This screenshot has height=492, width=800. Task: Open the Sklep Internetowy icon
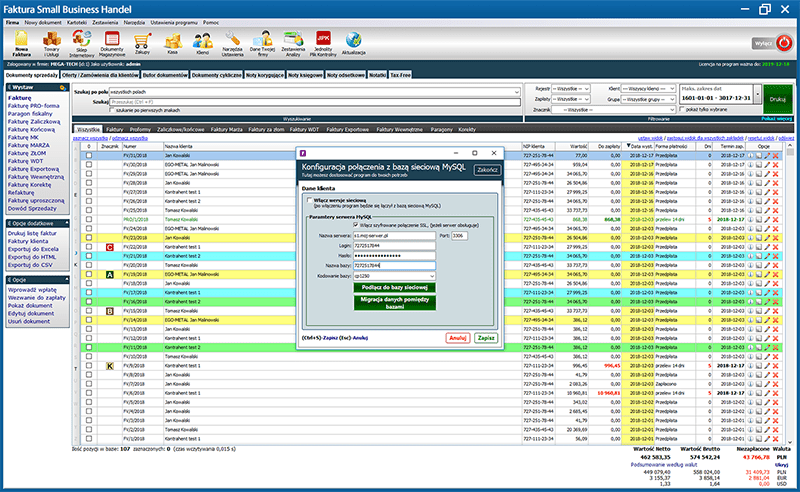click(82, 43)
